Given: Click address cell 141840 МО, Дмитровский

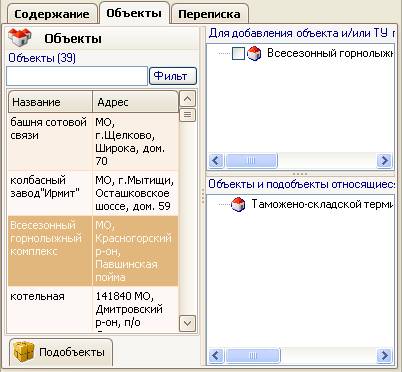Looking at the screenshot, I should (135, 309).
